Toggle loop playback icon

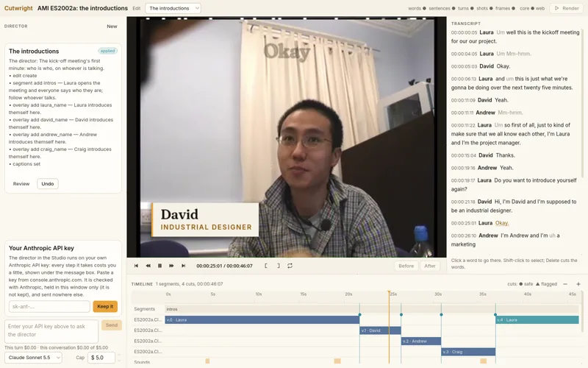point(290,266)
